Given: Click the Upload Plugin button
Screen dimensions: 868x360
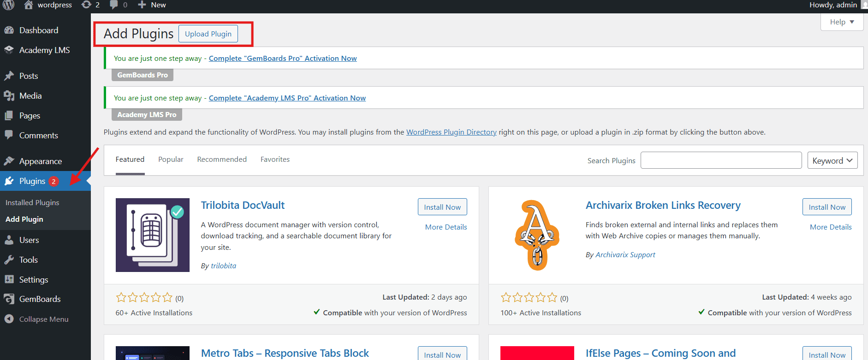Looking at the screenshot, I should pyautogui.click(x=208, y=34).
